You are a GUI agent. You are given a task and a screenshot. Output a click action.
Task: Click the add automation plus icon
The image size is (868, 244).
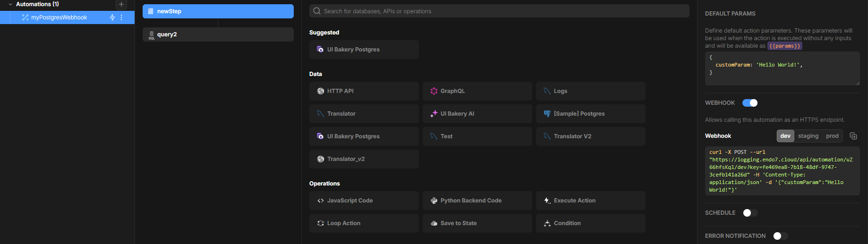tap(121, 4)
